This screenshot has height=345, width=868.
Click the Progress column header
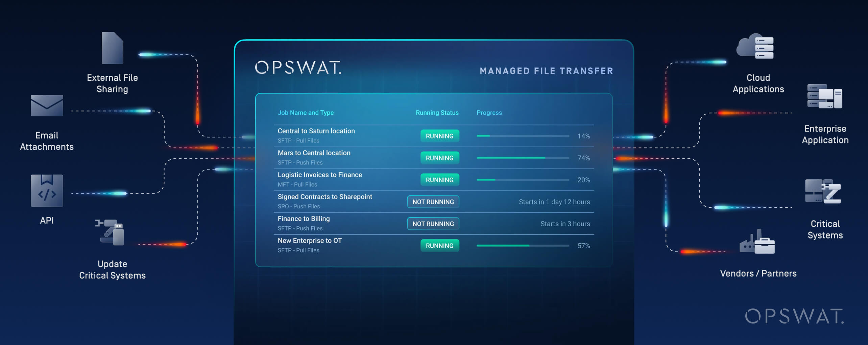coord(489,113)
